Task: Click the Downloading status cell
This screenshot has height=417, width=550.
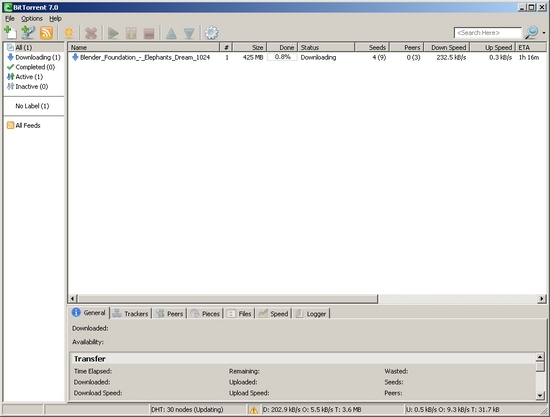Action: coord(318,57)
